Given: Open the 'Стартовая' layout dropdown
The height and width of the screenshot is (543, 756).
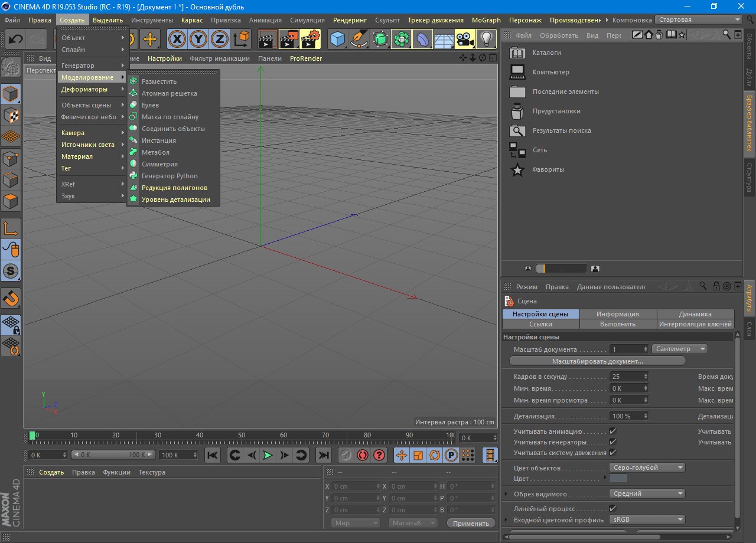Looking at the screenshot, I should [x=699, y=19].
